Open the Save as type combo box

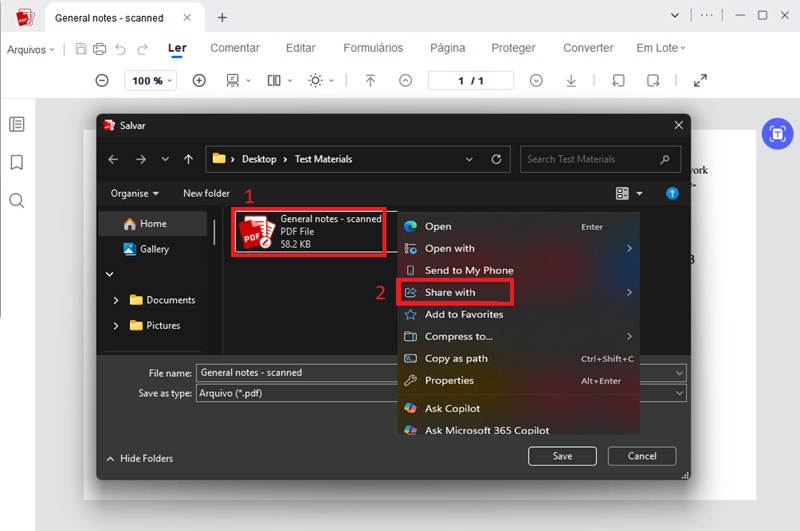pos(441,393)
